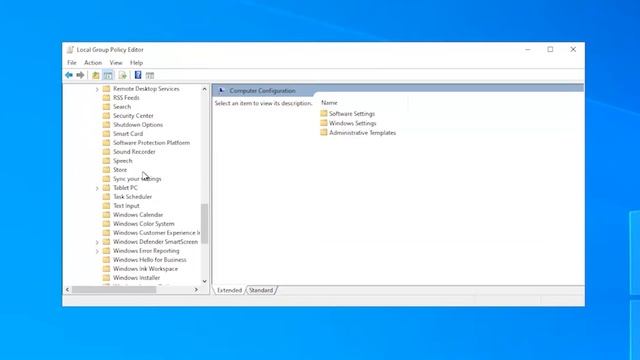640x360 pixels.
Task: Open Windows Settings in right pane
Action: 353,123
